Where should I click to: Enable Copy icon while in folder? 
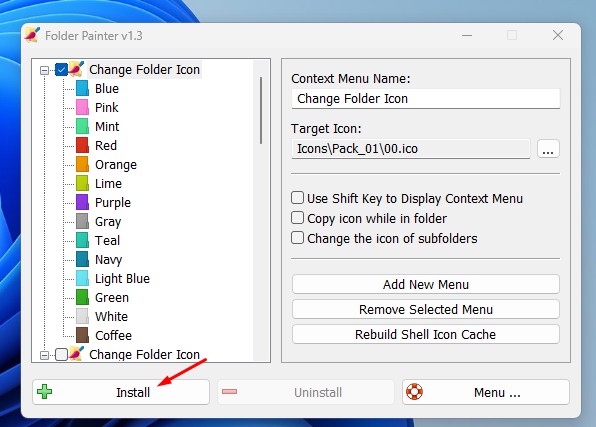297,218
